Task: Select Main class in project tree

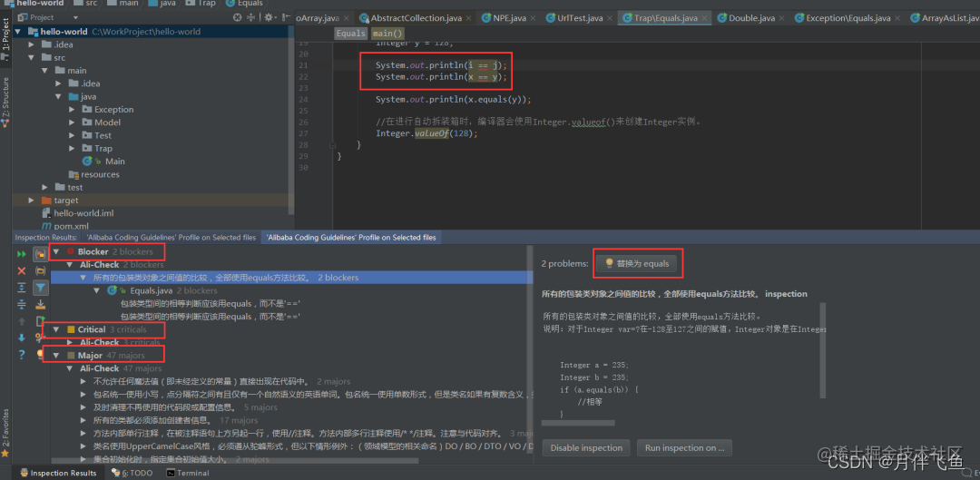Action: [110, 162]
